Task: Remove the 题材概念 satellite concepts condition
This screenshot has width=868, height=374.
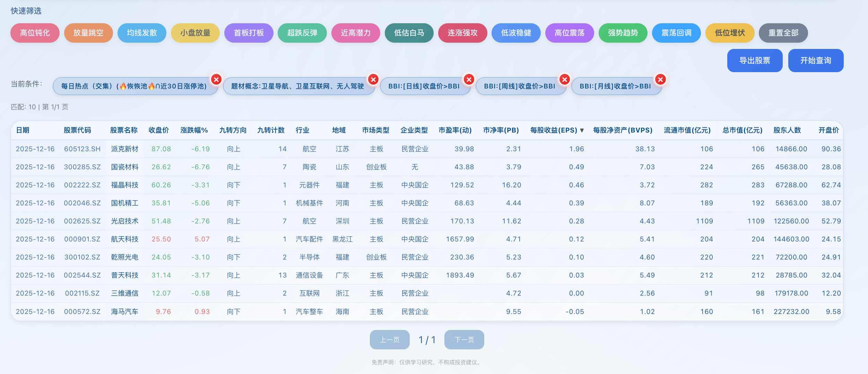Action: (x=373, y=79)
